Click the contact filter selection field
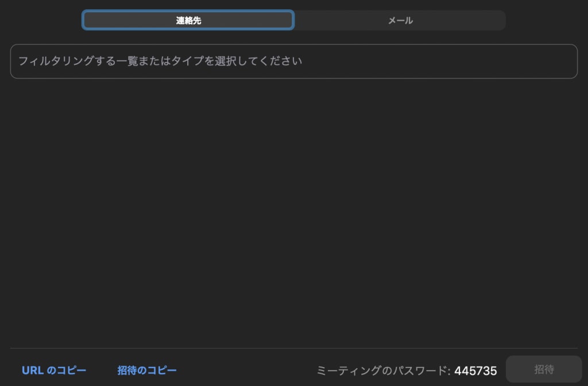The width and height of the screenshot is (588, 386). (x=294, y=61)
